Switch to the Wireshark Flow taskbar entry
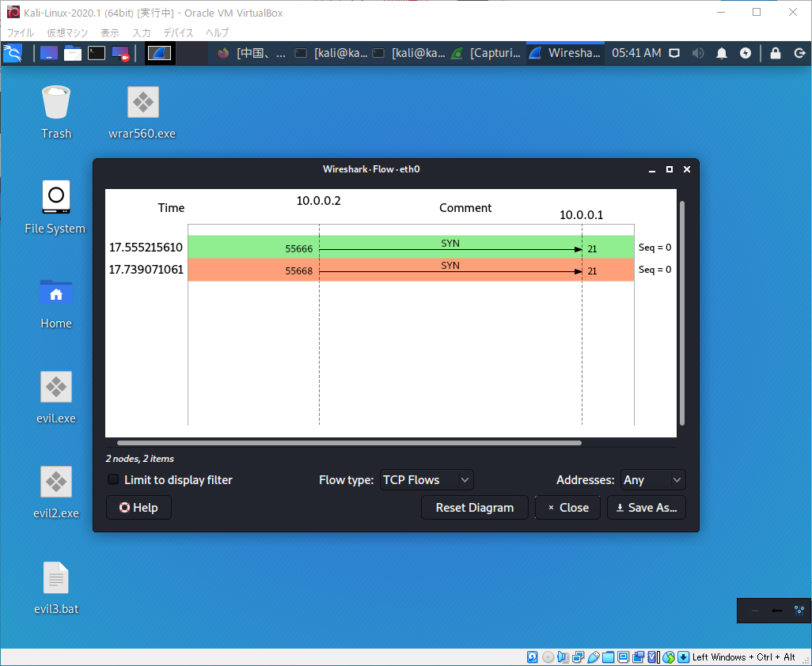The height and width of the screenshot is (666, 812). pyautogui.click(x=565, y=53)
